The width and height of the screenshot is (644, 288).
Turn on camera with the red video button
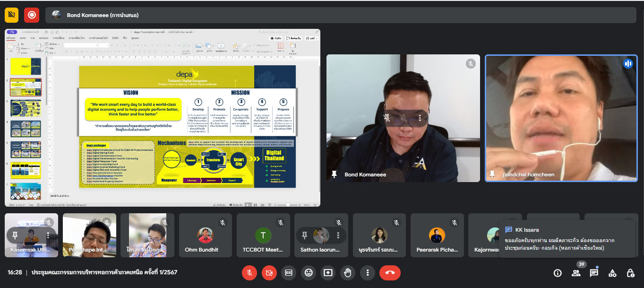coord(269,273)
